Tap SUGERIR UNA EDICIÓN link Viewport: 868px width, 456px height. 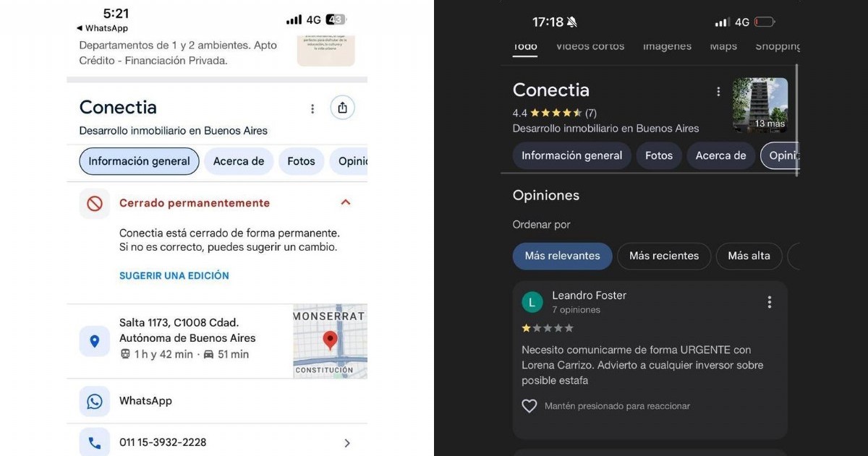point(174,275)
